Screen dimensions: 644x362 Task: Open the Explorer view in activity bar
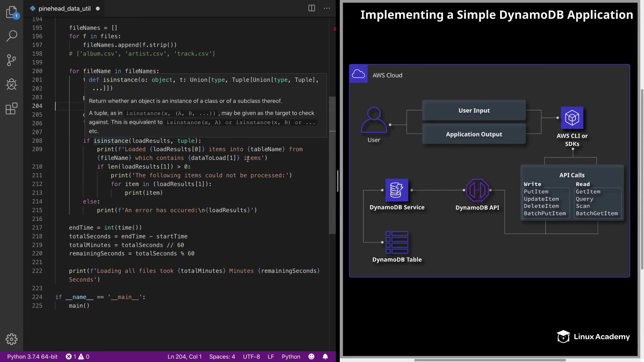click(x=12, y=12)
